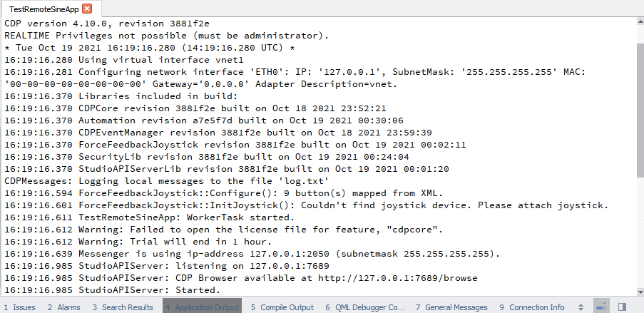Switch to the Compile Output pane
The height and width of the screenshot is (313, 644).
[x=282, y=307]
